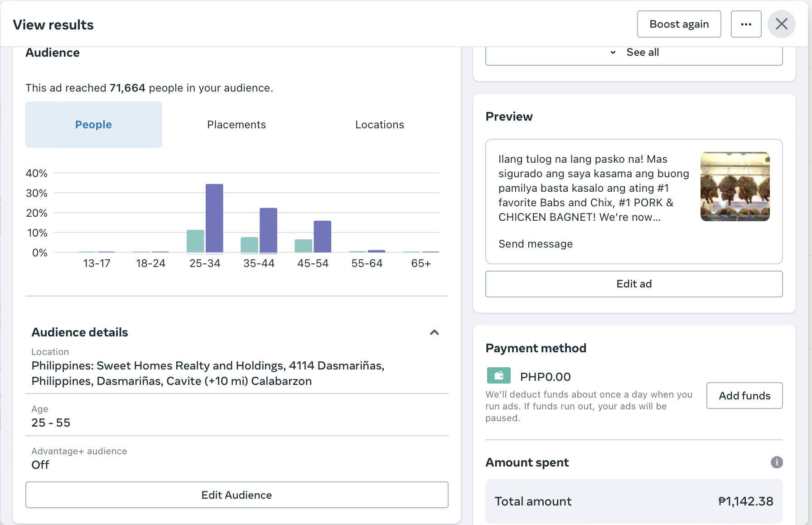Click the Edit ad button
Image resolution: width=812 pixels, height=525 pixels.
click(x=633, y=284)
